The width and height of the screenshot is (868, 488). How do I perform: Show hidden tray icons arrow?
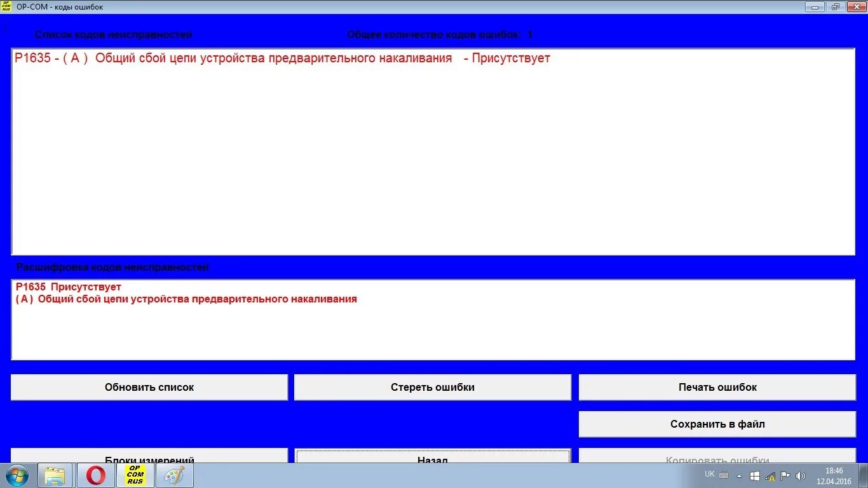[739, 476]
